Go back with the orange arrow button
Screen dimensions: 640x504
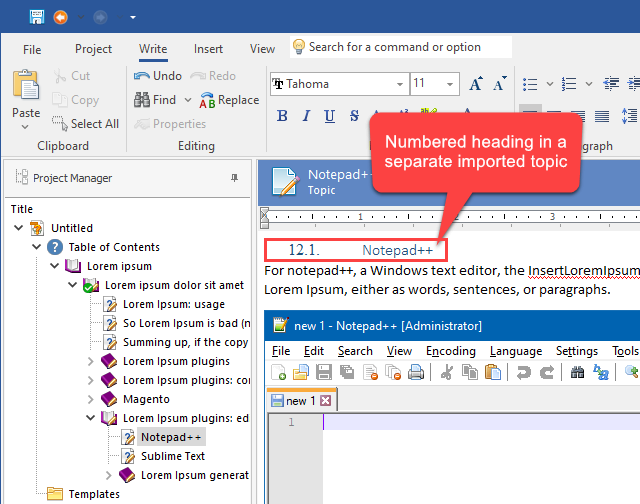point(60,17)
